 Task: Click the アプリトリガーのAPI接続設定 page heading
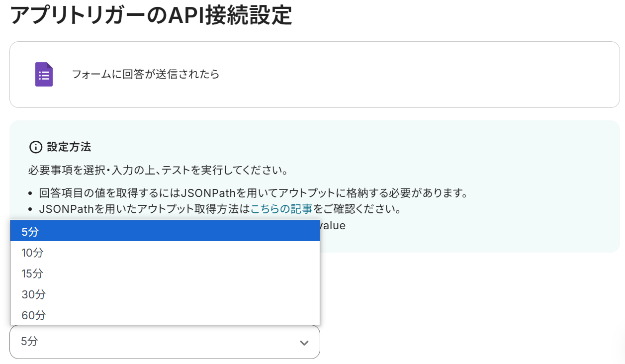tap(151, 16)
